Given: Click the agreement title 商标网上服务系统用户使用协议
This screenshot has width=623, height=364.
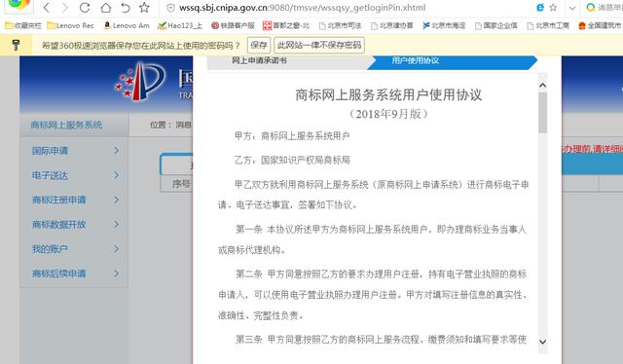Looking at the screenshot, I should coord(388,95).
